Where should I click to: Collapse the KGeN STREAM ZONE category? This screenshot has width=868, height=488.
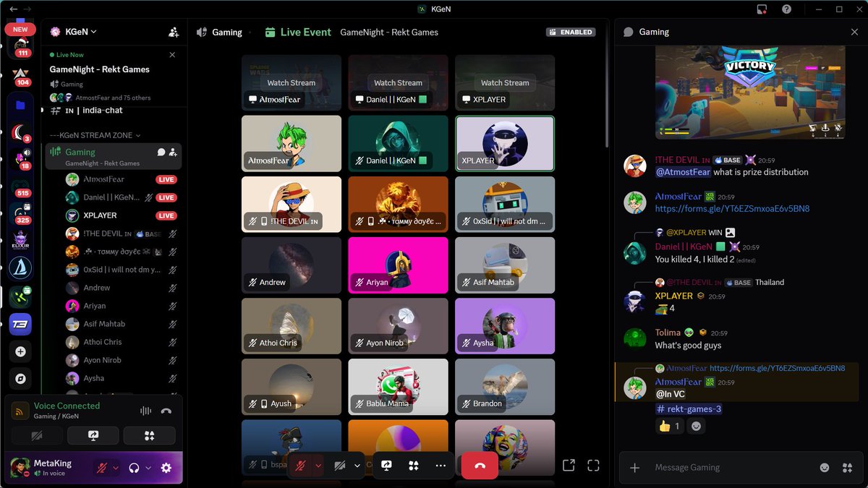[94, 135]
